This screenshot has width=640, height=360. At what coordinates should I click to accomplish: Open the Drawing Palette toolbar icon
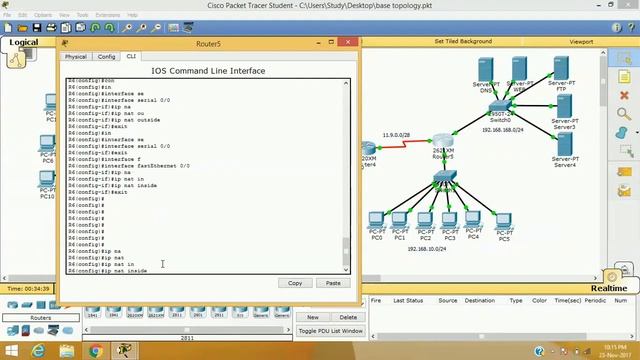point(173,28)
